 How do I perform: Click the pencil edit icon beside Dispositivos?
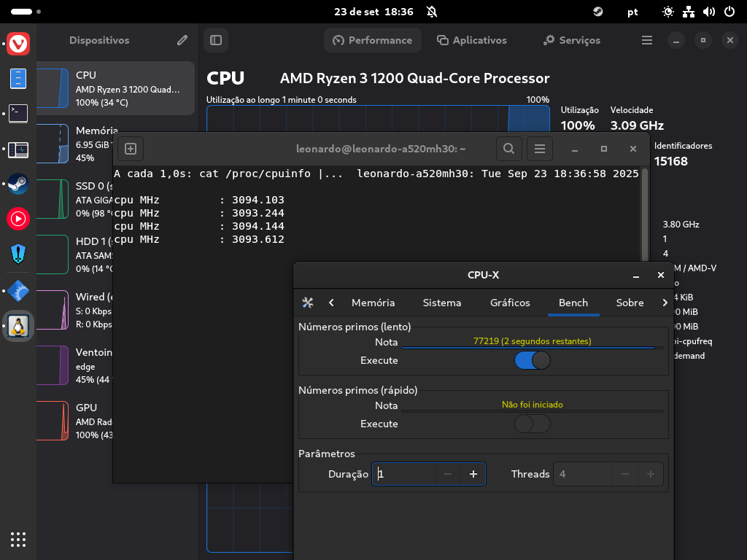[x=182, y=40]
